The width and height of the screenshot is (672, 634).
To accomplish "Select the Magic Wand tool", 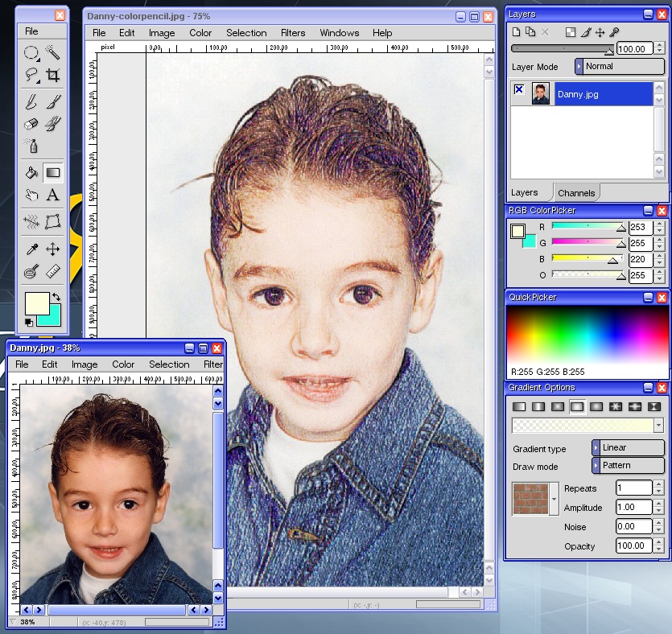I will [x=53, y=52].
